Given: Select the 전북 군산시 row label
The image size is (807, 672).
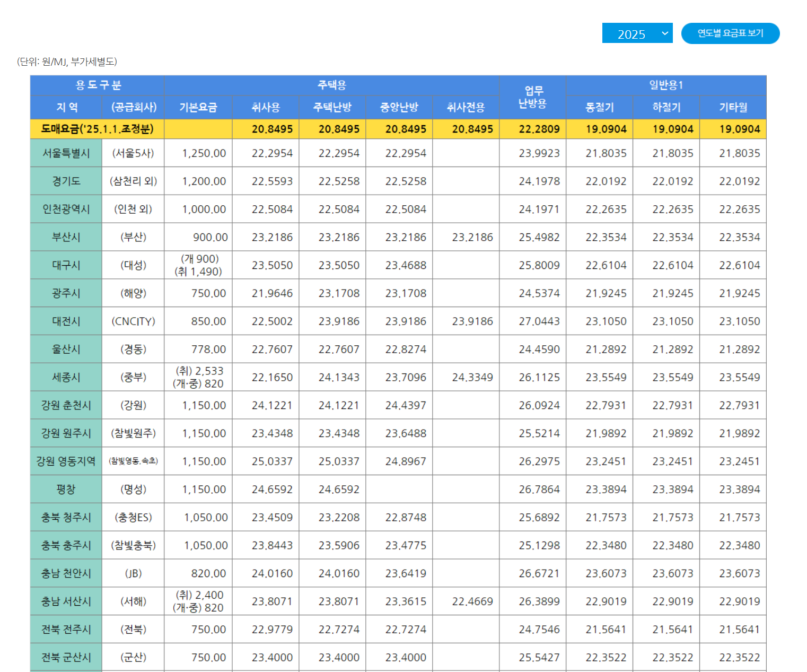Looking at the screenshot, I should [x=66, y=658].
